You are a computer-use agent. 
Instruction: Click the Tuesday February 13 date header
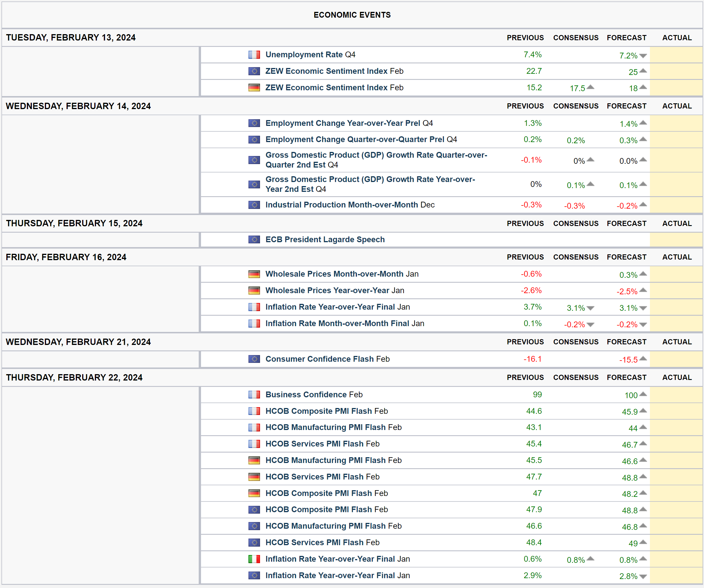71,38
